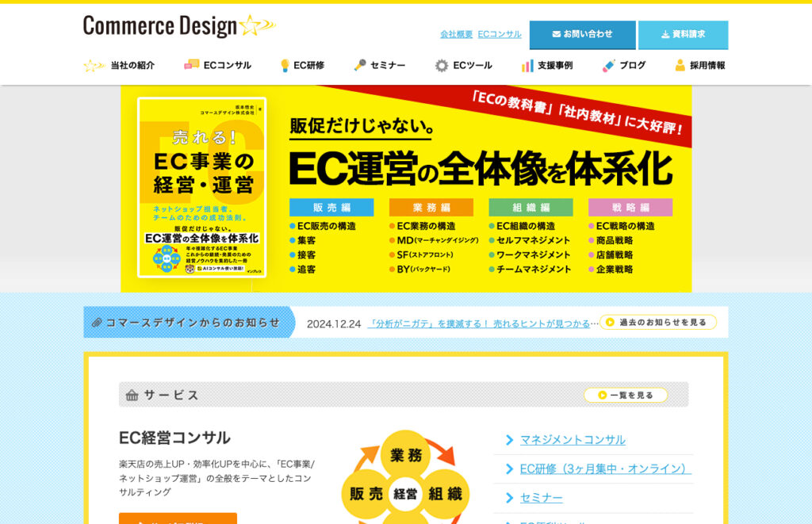Click the お問い合わせ button
812x524 pixels.
(582, 35)
